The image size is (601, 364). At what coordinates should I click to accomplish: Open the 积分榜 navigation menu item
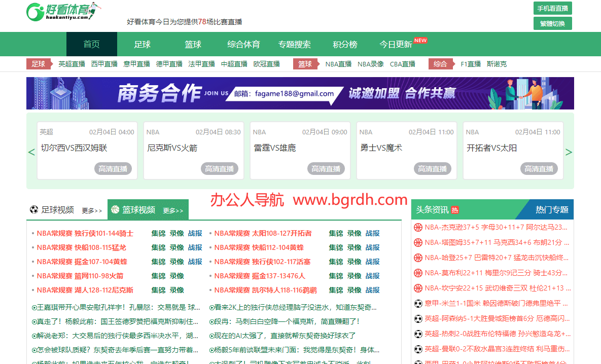[345, 45]
